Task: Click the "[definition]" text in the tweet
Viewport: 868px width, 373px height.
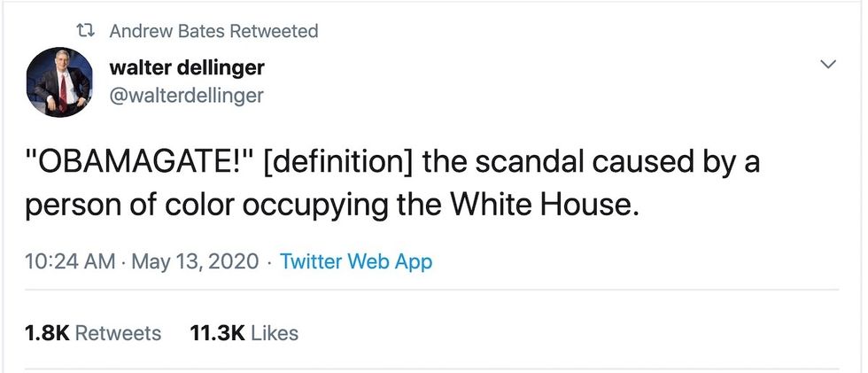Action: point(339,164)
